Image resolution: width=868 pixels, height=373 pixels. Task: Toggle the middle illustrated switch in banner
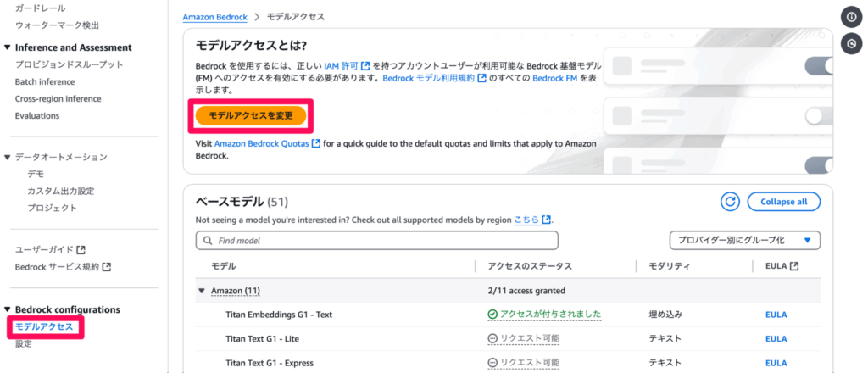pos(820,115)
